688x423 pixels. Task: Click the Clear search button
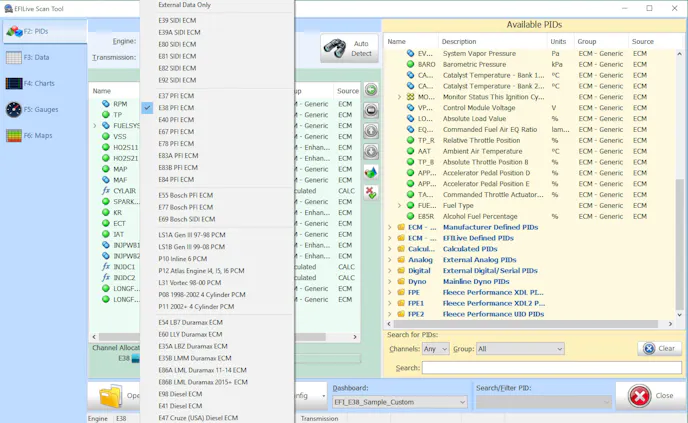660,349
